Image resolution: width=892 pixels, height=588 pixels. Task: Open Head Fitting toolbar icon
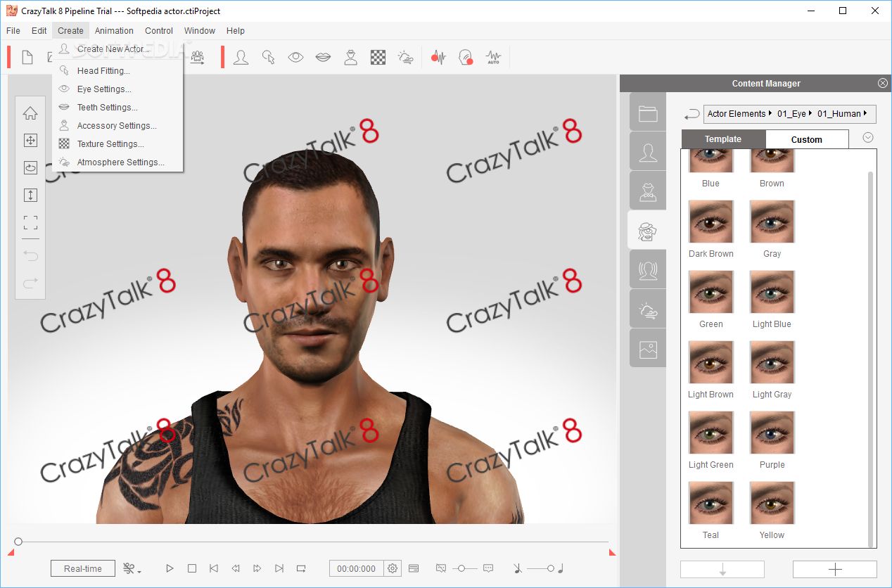pos(268,57)
